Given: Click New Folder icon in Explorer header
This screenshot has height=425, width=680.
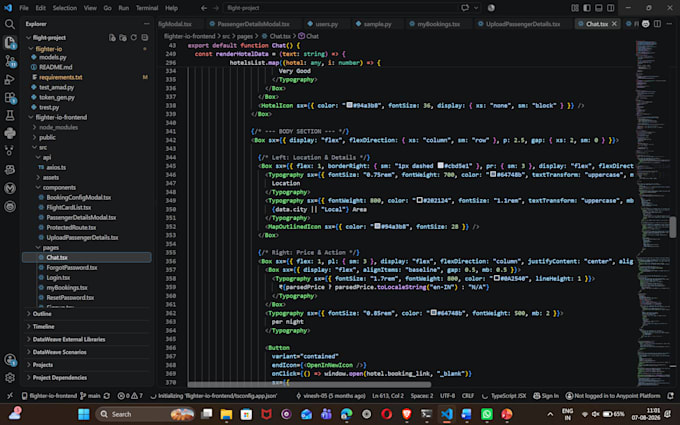Looking at the screenshot, I should (x=123, y=38).
